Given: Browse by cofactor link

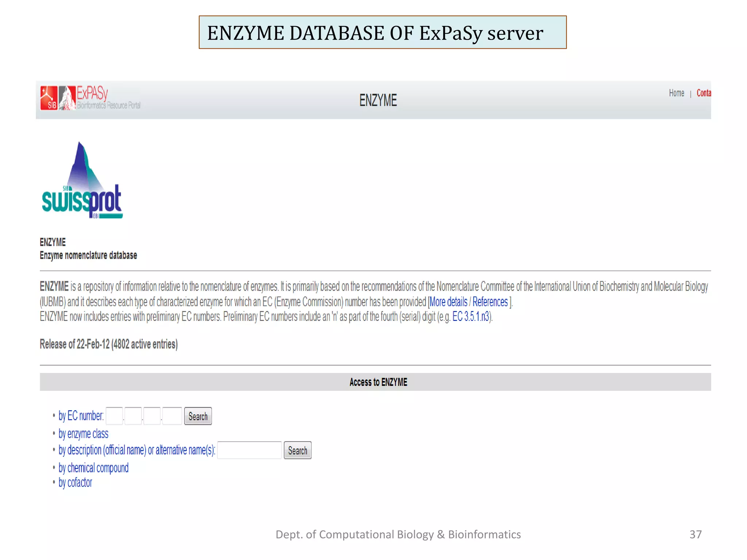Looking at the screenshot, I should 76,483.
